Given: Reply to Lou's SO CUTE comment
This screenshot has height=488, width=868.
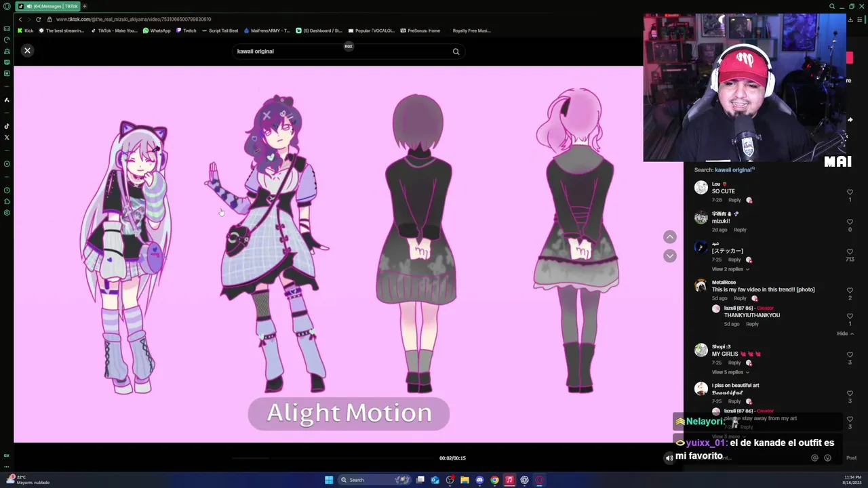Looking at the screenshot, I should [734, 200].
